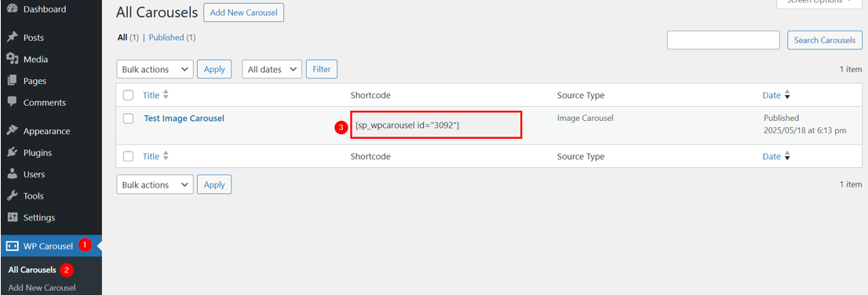Show the Published (1) carousels view
Viewport: 868px width, 295px height.
(x=172, y=38)
